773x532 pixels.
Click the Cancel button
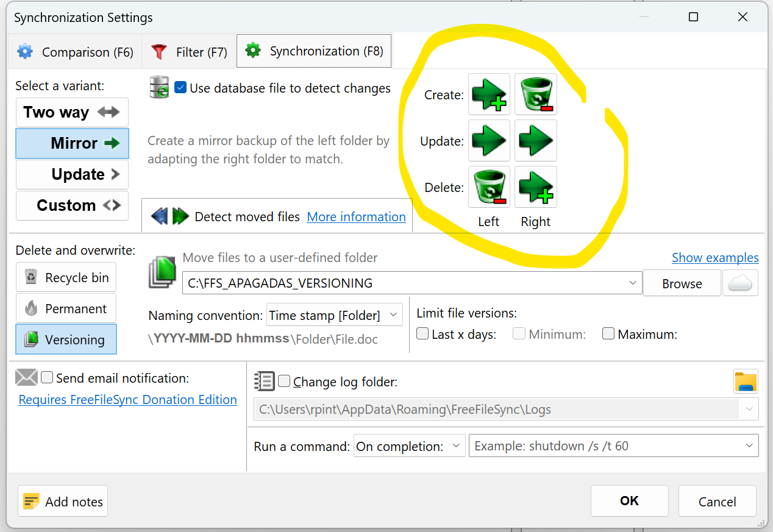(x=717, y=501)
